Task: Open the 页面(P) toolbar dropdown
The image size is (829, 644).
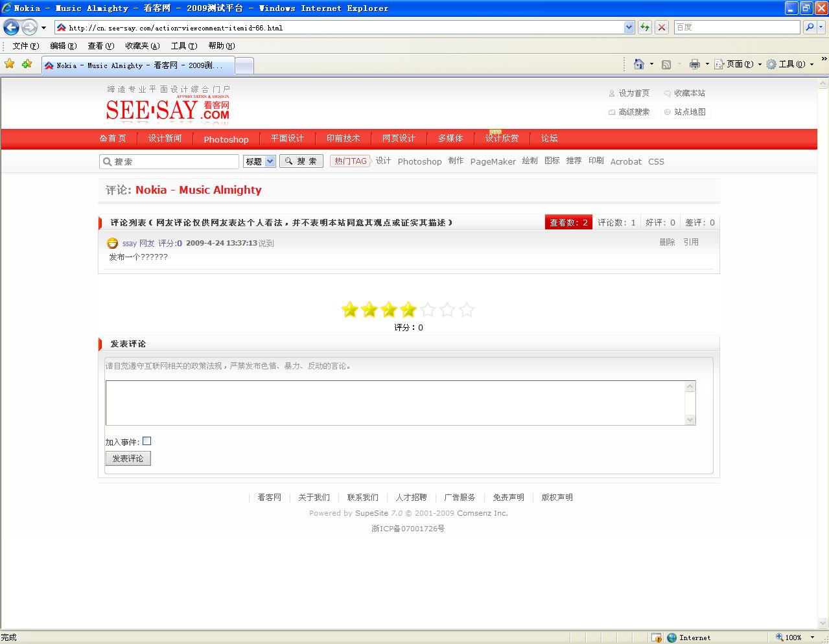Action: pos(738,64)
